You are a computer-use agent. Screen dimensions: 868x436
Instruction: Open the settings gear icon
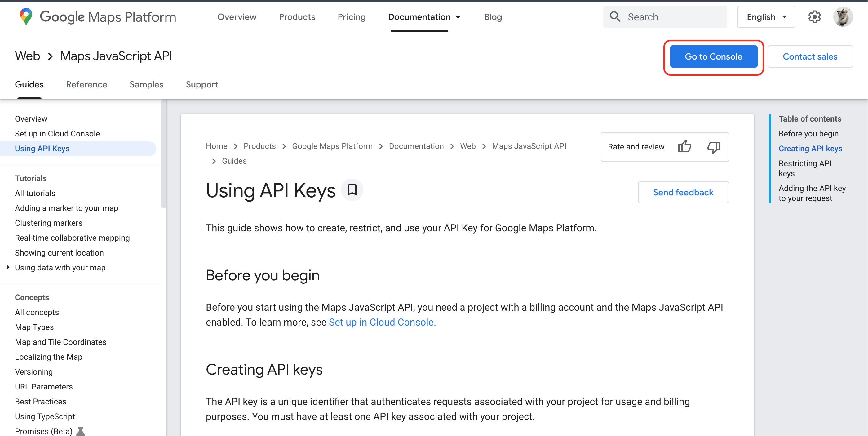pos(814,16)
